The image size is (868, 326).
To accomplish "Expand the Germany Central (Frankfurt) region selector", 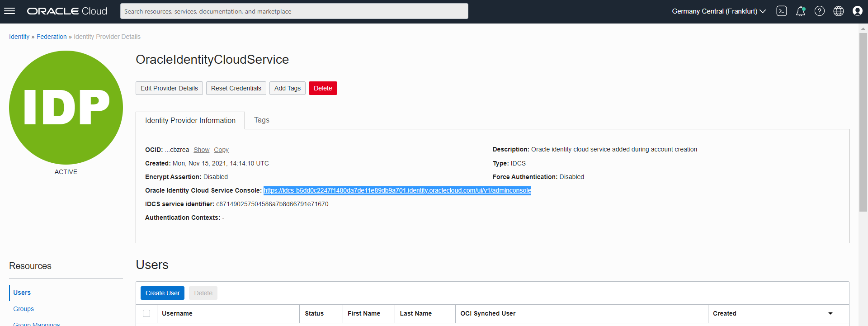I will click(x=719, y=11).
